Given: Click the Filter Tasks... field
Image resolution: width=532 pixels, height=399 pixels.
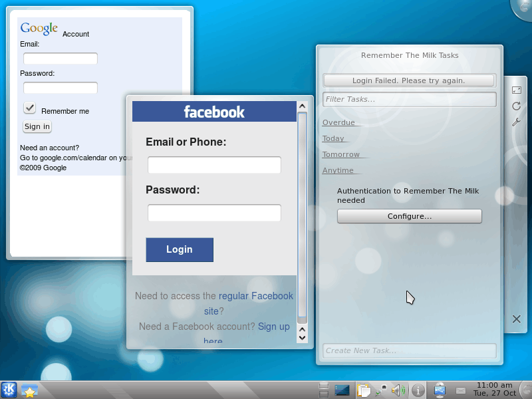Looking at the screenshot, I should pos(410,99).
